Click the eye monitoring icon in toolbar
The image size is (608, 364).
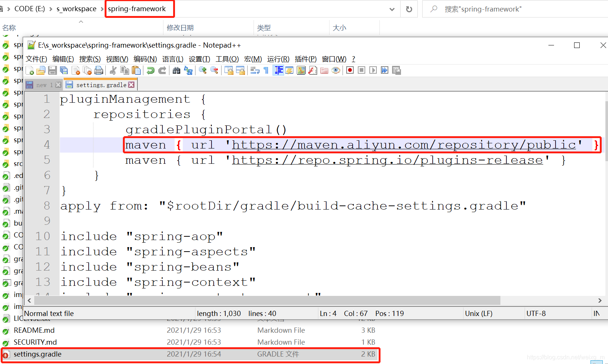point(336,70)
